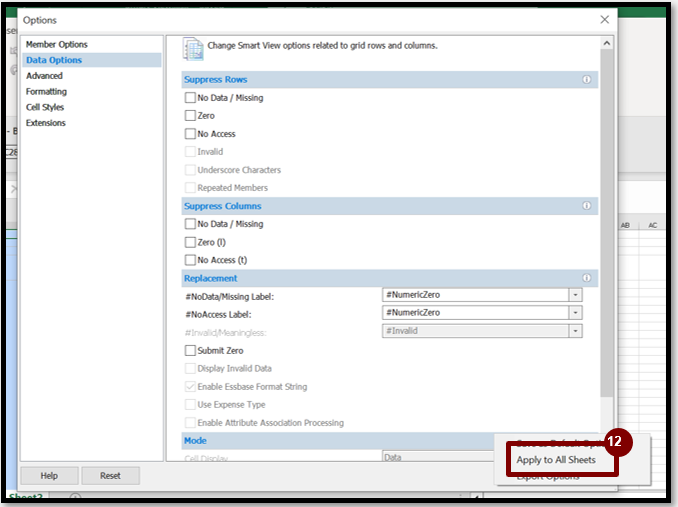This screenshot has width=678, height=507.
Task: Click Suppress Columns info icon
Action: (x=586, y=206)
